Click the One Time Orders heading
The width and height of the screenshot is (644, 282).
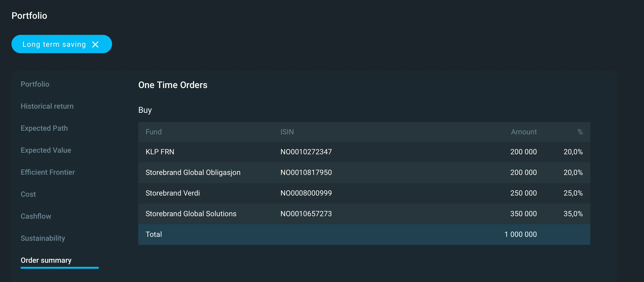tap(173, 85)
